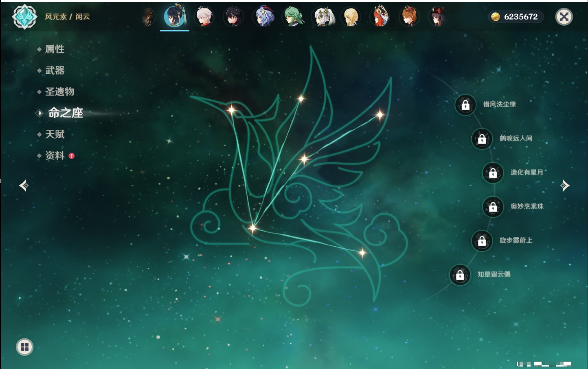The width and height of the screenshot is (588, 369).
Task: Pick Hu Tao's avatar with the hat
Action: [x=438, y=17]
